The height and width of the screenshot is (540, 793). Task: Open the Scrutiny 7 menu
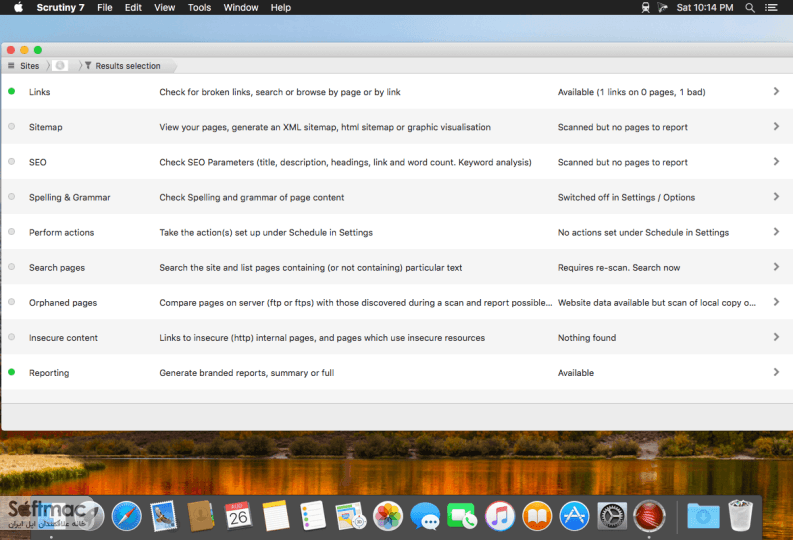pyautogui.click(x=60, y=8)
